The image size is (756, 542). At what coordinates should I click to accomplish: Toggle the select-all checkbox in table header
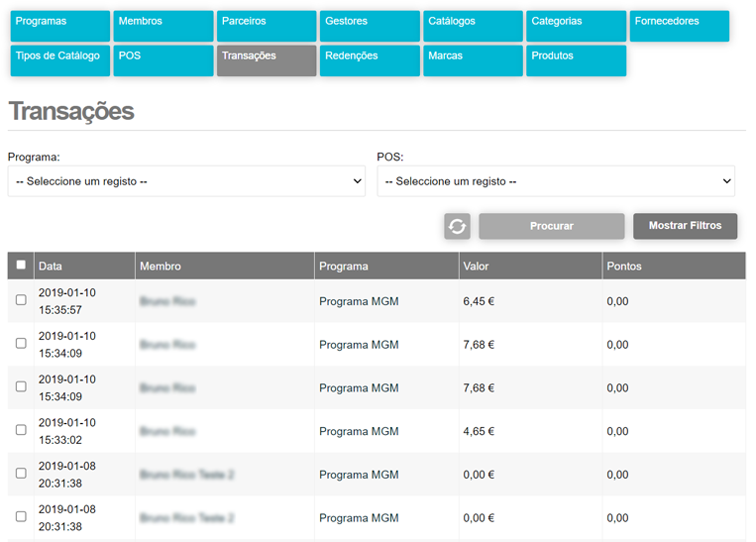[x=21, y=265]
